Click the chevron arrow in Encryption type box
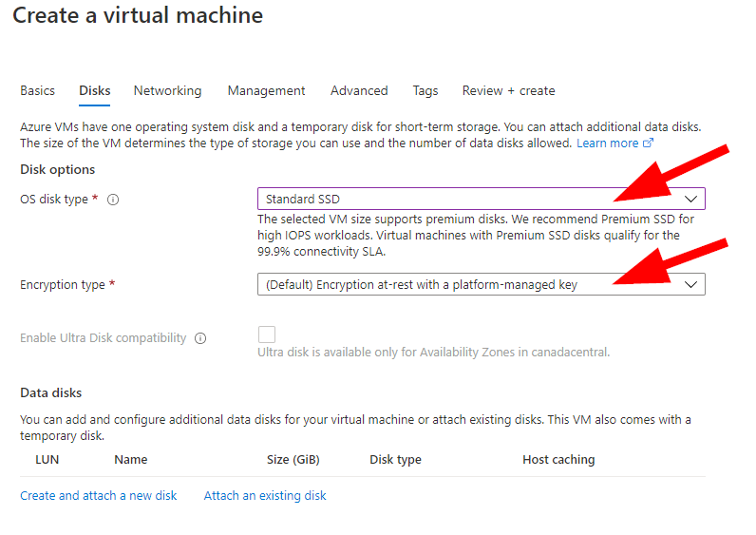 [x=690, y=284]
